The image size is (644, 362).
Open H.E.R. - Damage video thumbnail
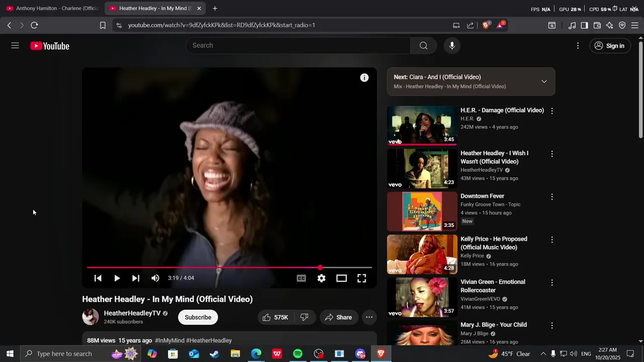tap(422, 125)
